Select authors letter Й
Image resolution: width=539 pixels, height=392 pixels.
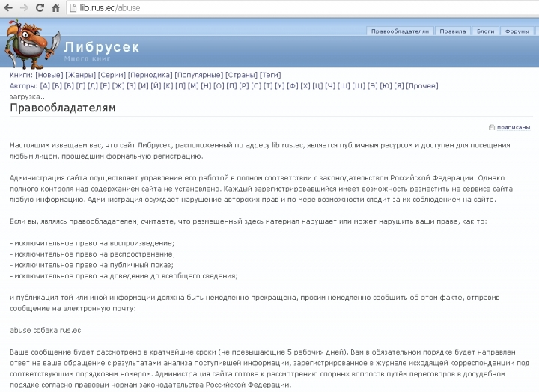point(156,86)
